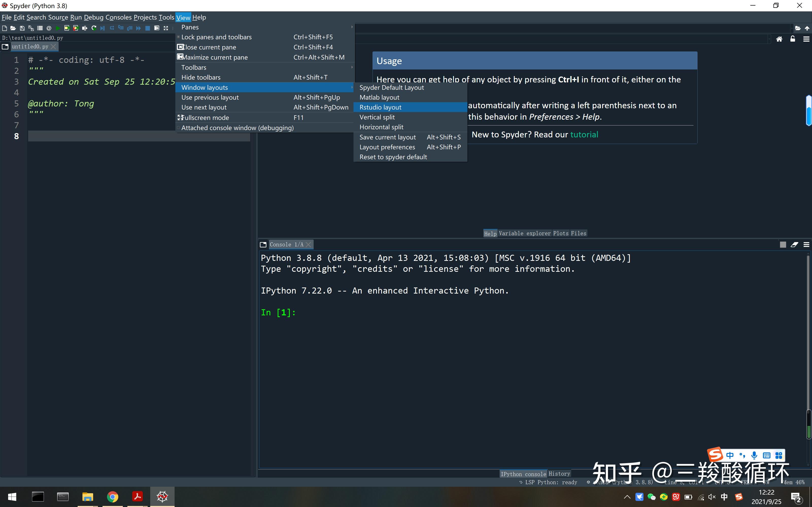Click the Stop debugging icon
Image resolution: width=812 pixels, height=507 pixels.
[148, 28]
